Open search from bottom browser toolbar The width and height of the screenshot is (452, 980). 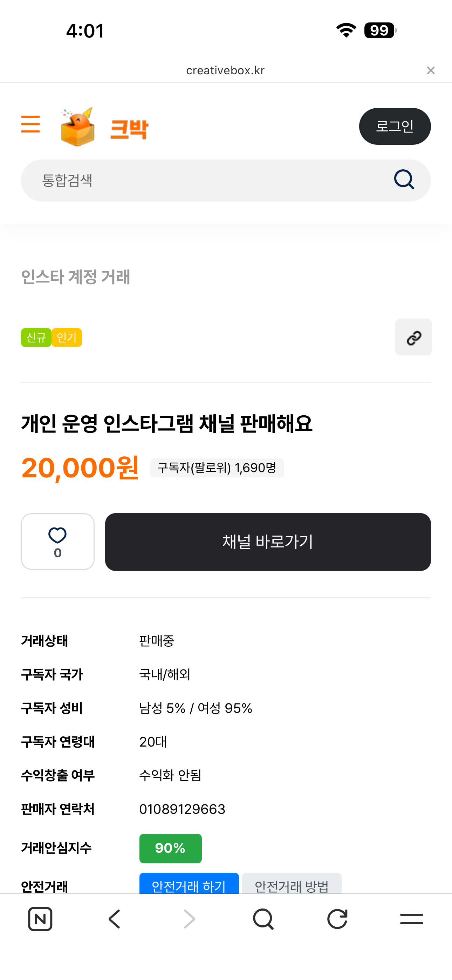(263, 919)
